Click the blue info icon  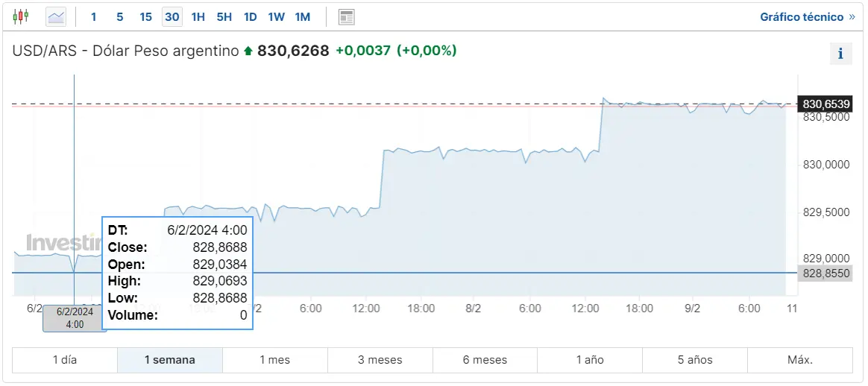click(840, 54)
